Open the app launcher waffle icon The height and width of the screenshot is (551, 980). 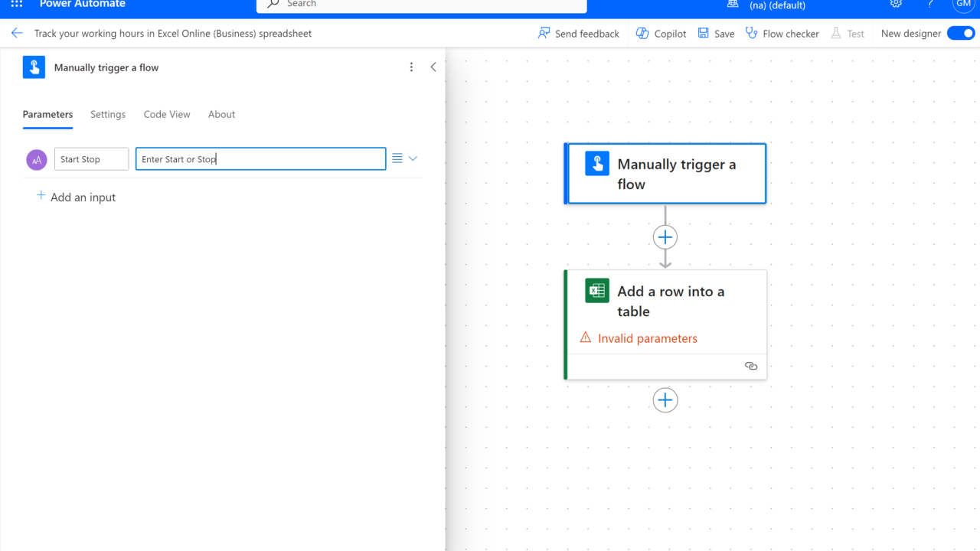tap(17, 4)
